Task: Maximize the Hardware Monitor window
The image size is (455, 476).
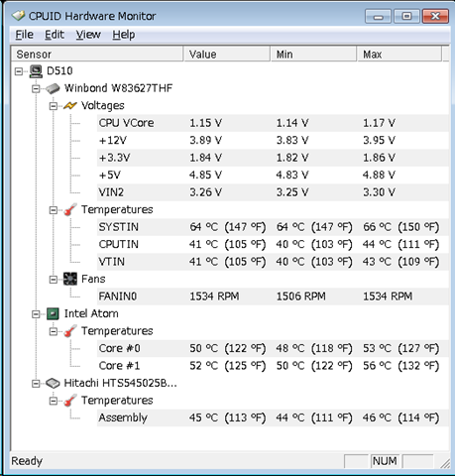Action: [x=406, y=16]
